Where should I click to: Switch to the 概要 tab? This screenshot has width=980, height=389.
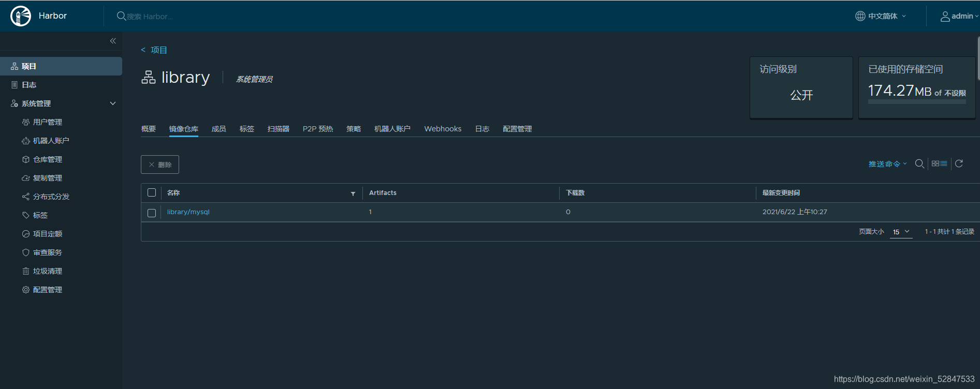point(149,129)
